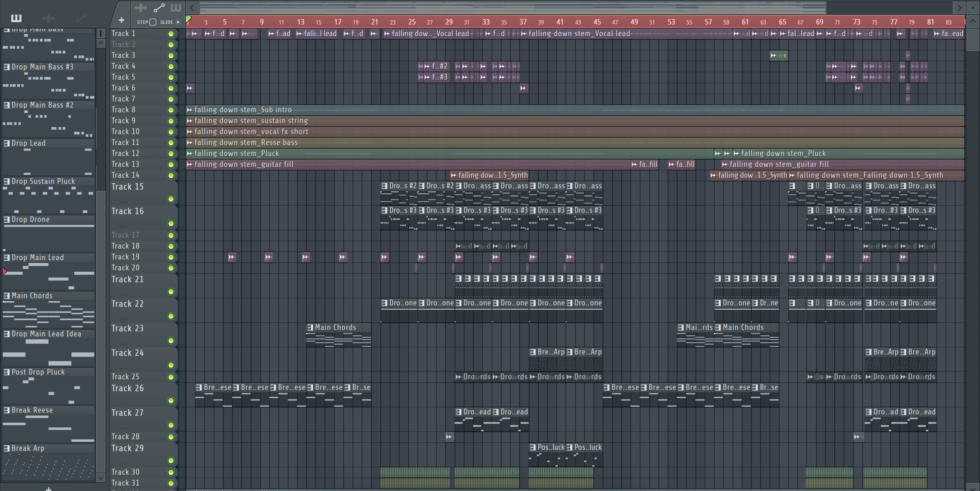
Task: Select the Track 29 header label
Action: click(128, 448)
